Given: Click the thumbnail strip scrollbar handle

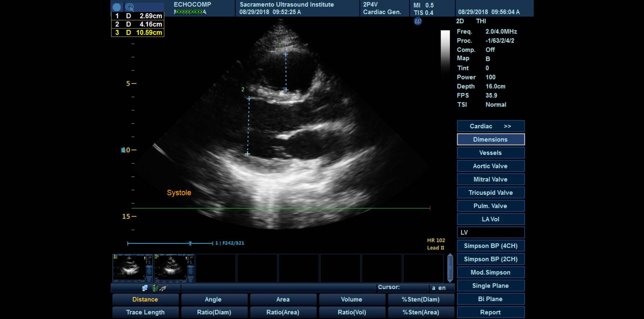Looking at the screenshot, I should coord(450,268).
